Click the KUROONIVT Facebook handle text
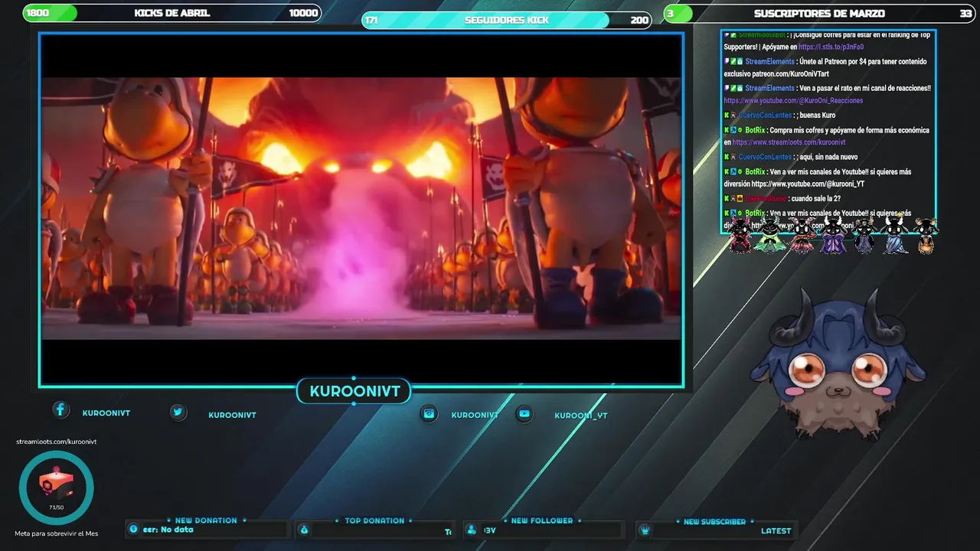The height and width of the screenshot is (551, 980). 106,413
